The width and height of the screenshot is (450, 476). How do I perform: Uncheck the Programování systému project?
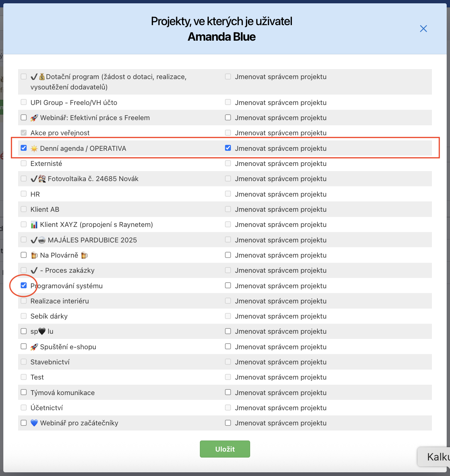24,285
